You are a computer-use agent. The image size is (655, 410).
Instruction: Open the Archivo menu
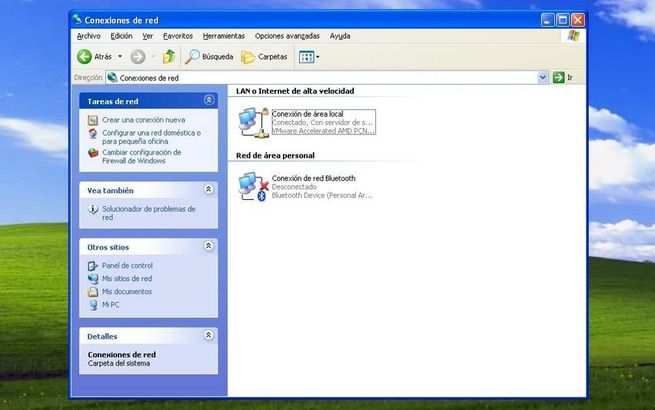click(89, 36)
